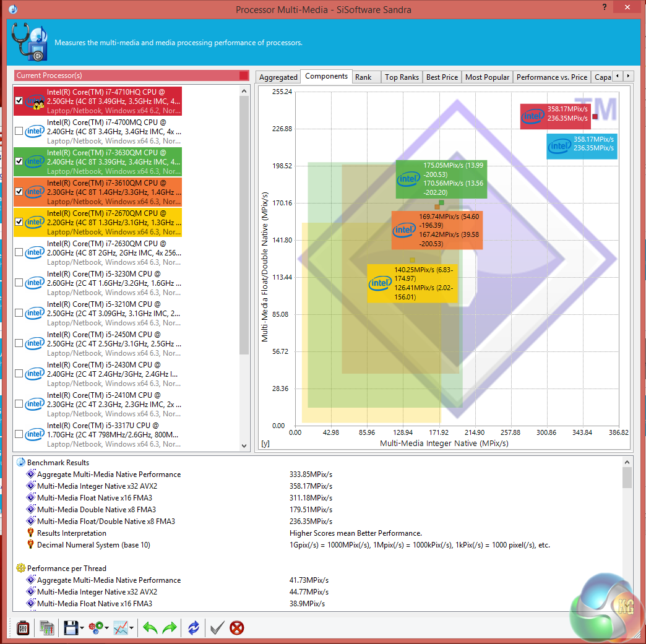Select the Components tab

pos(326,76)
